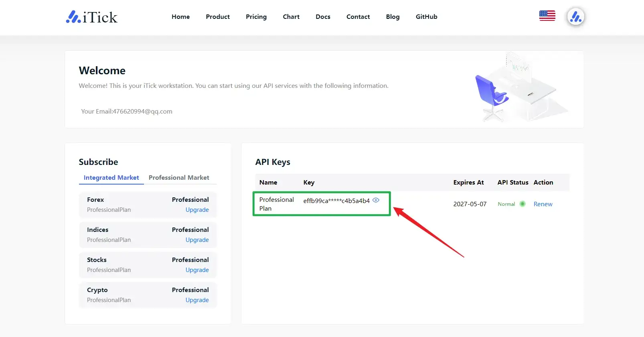
Task: Open the GitHub link in navigation
Action: (426, 17)
